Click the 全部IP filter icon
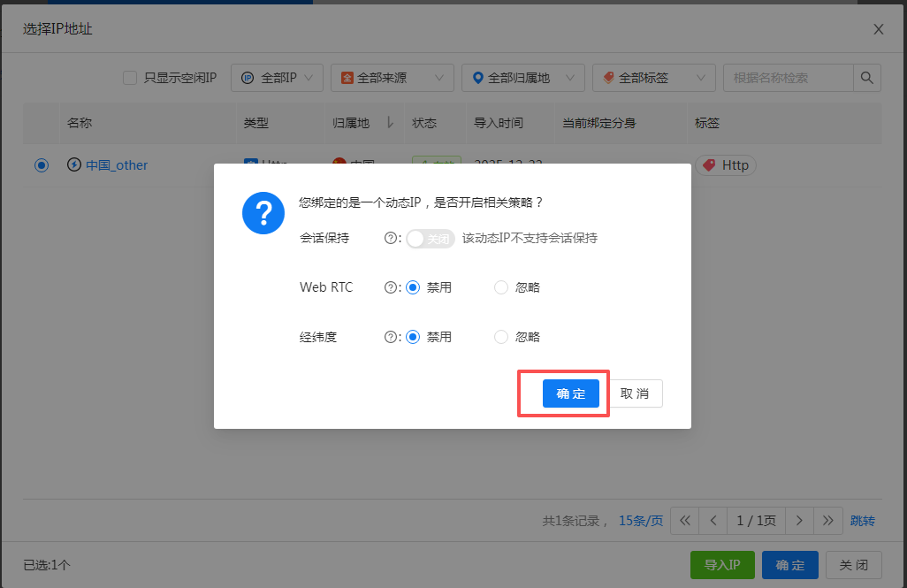Viewport: 907px width, 588px height. point(248,78)
